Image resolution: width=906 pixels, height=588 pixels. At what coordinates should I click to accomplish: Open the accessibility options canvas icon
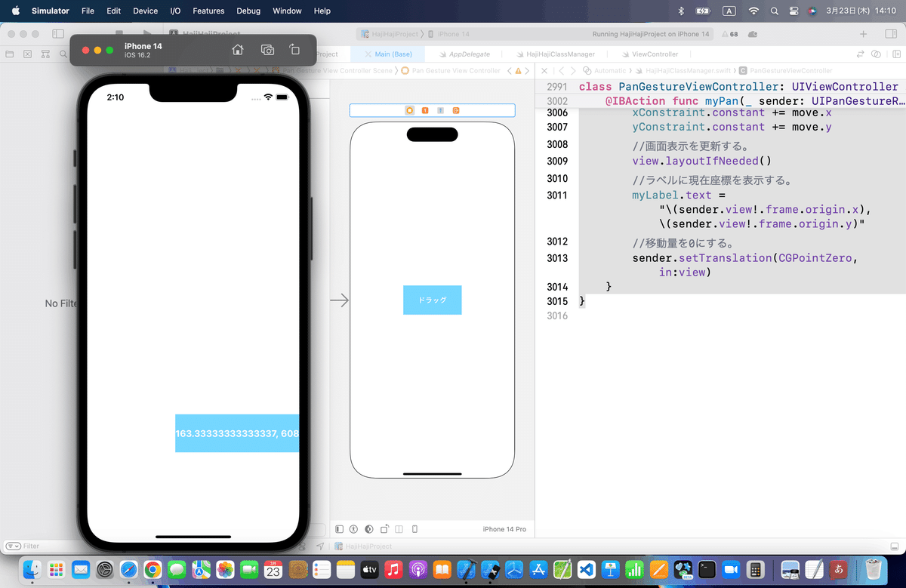tap(353, 529)
